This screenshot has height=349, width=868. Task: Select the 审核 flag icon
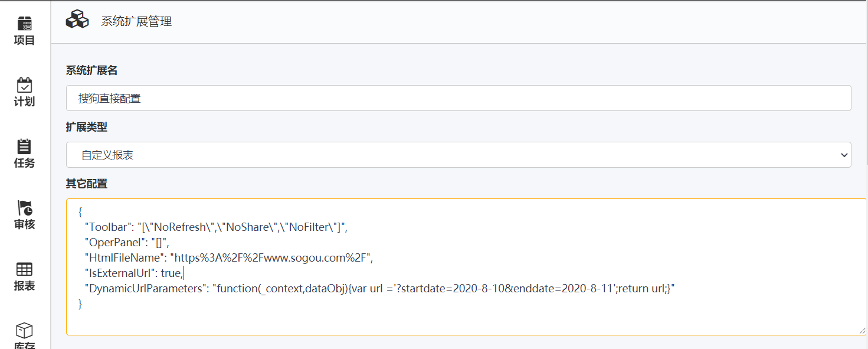[x=24, y=208]
